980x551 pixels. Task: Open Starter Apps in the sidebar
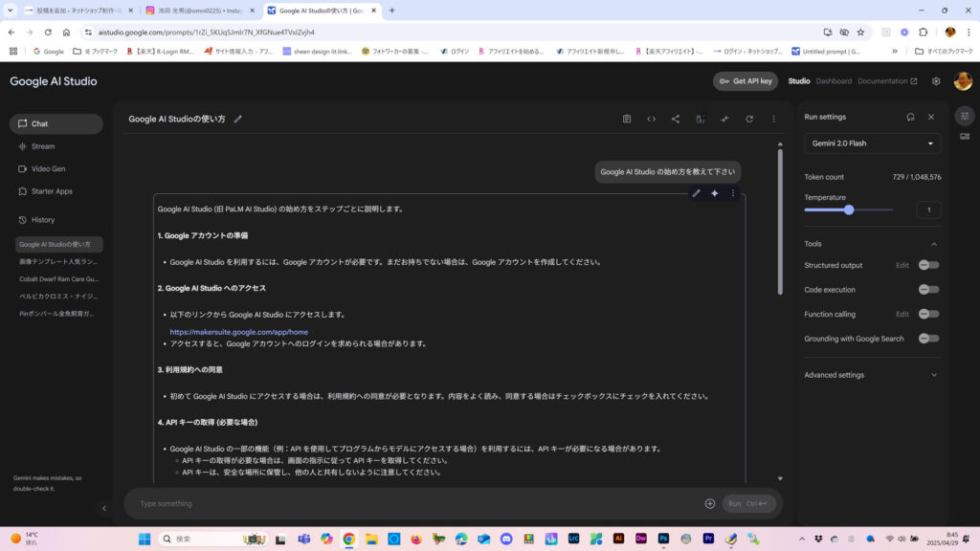point(56,191)
